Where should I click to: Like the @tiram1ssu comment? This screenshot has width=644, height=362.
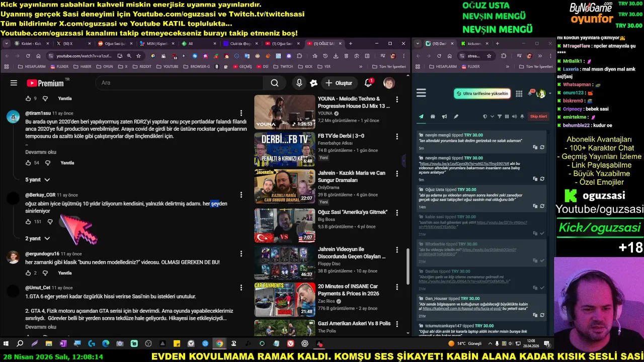click(28, 163)
